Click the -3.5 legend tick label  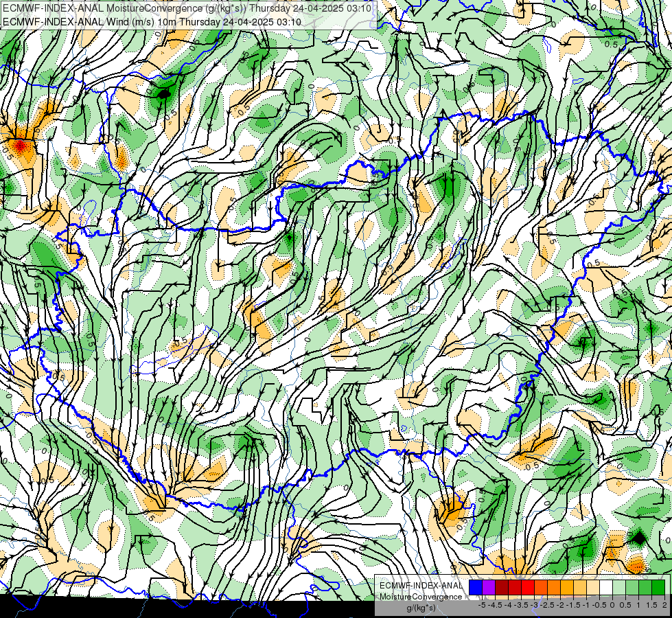(521, 605)
